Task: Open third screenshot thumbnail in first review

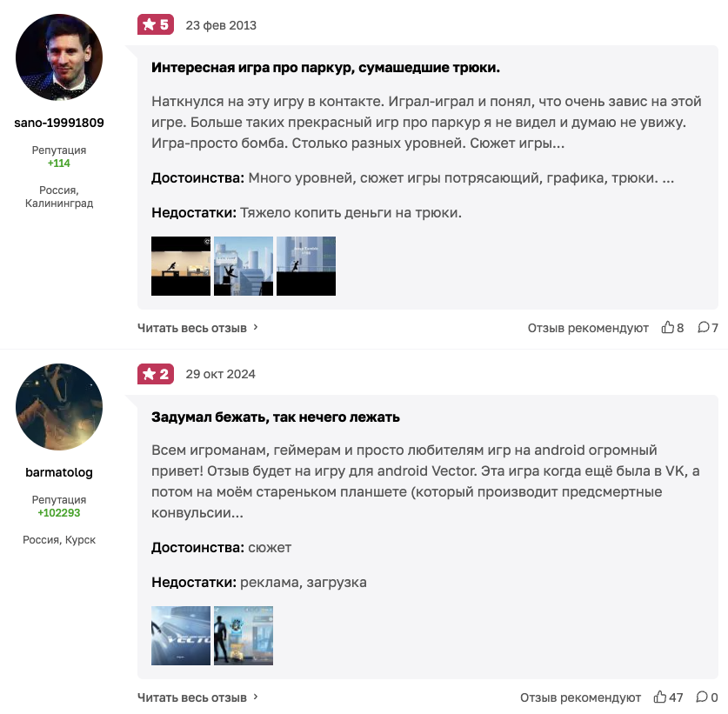Action: point(306,266)
